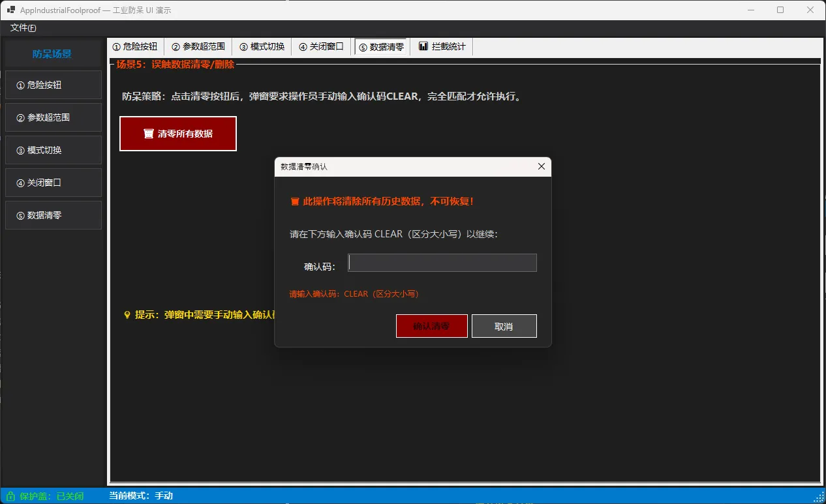This screenshot has width=826, height=504.
Task: Open the ③ 模式切换 tab
Action: [262, 47]
